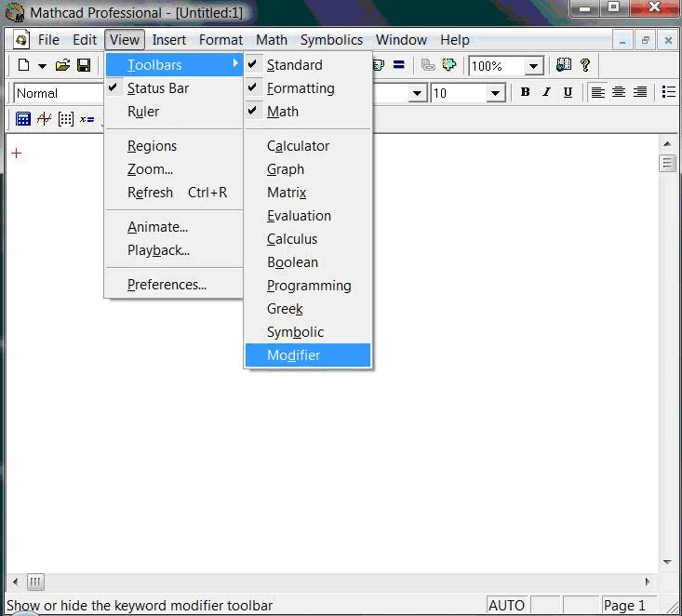
Task: Click the Open file folder icon
Action: [62, 66]
